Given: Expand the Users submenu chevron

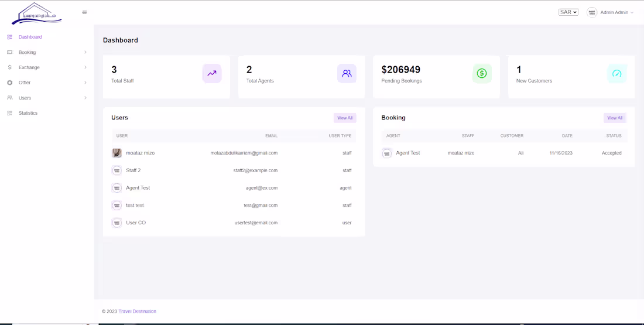Looking at the screenshot, I should pyautogui.click(x=85, y=98).
